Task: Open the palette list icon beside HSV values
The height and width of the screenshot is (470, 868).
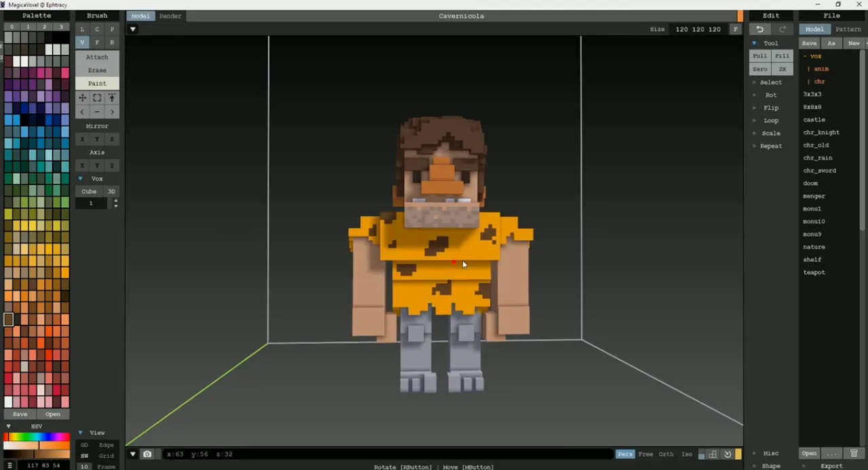Action: click(10, 465)
